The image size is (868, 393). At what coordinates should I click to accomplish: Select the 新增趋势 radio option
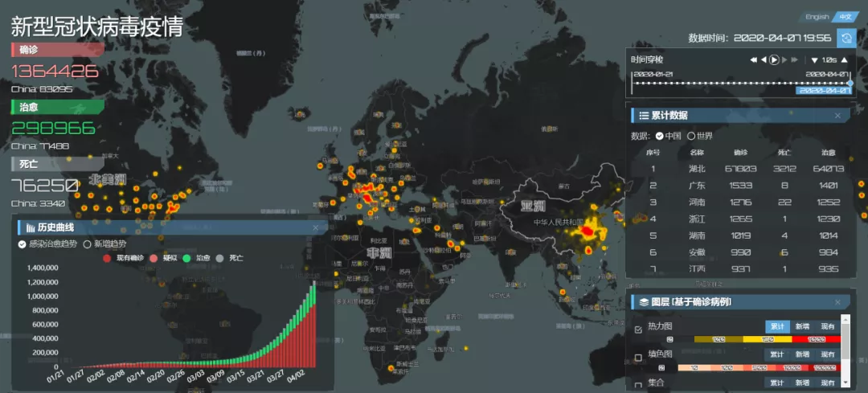pos(88,244)
